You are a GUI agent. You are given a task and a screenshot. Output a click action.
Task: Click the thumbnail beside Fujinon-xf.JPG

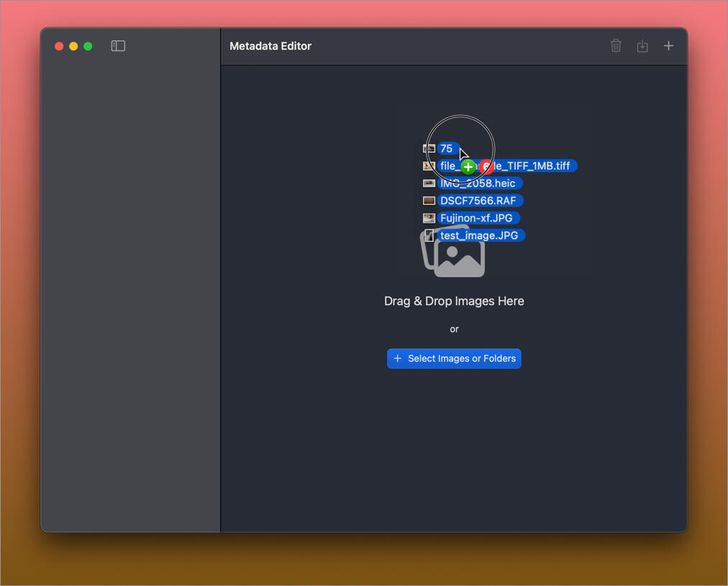point(429,218)
